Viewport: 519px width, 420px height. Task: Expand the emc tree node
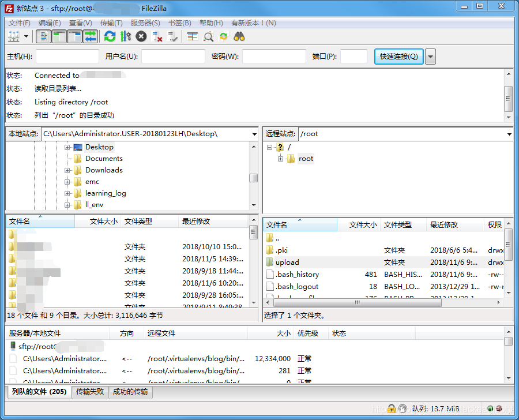pyautogui.click(x=67, y=182)
